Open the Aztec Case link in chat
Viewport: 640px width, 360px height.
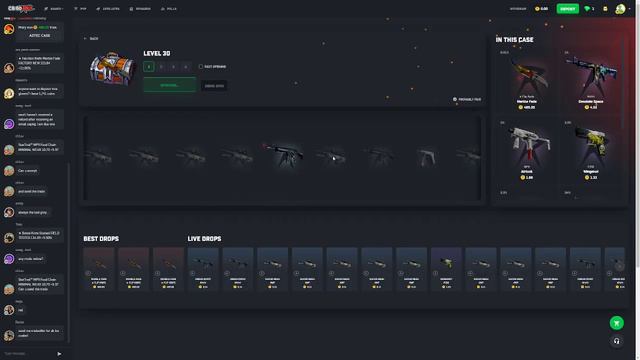(40, 36)
